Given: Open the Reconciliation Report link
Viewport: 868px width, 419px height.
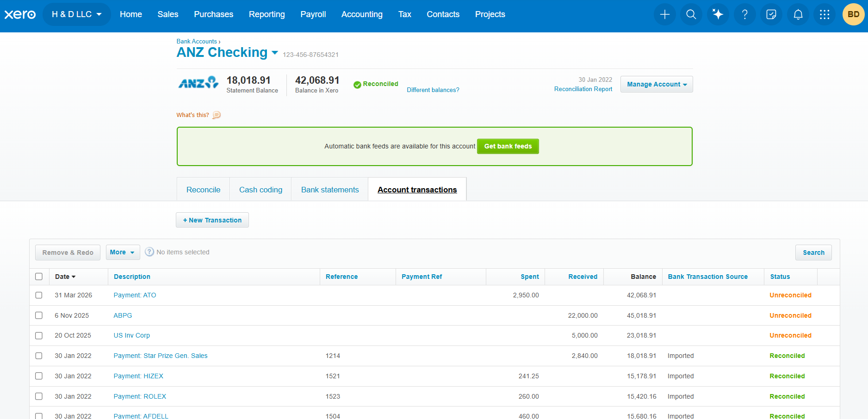Looking at the screenshot, I should pos(583,89).
